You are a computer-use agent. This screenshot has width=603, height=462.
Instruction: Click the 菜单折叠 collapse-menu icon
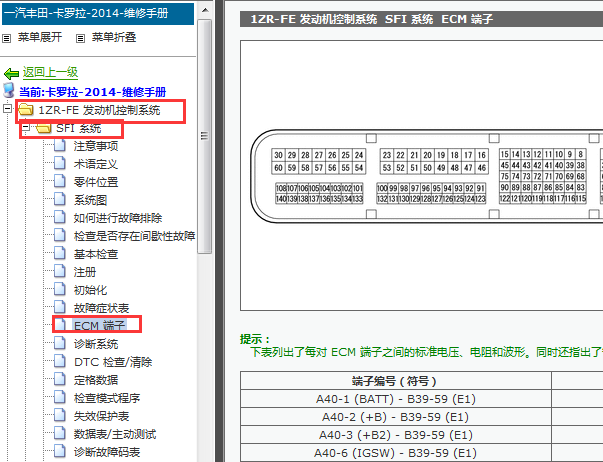[80, 38]
